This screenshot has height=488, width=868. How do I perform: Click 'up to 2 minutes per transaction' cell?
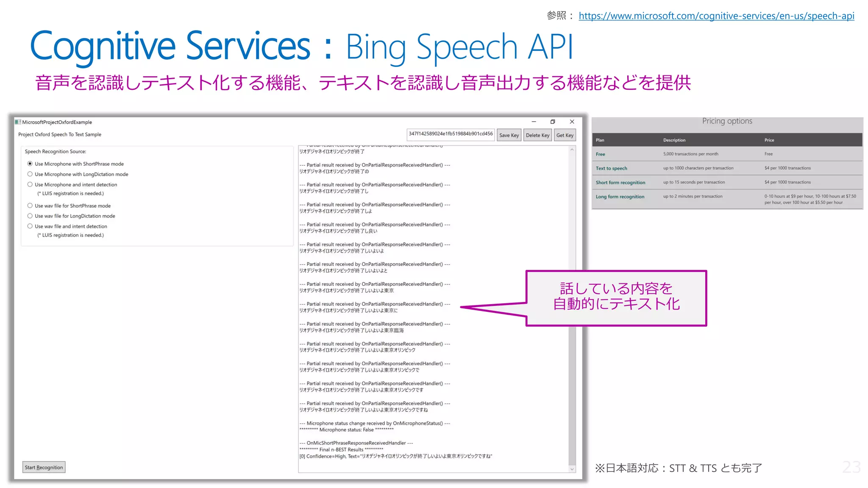click(x=693, y=196)
